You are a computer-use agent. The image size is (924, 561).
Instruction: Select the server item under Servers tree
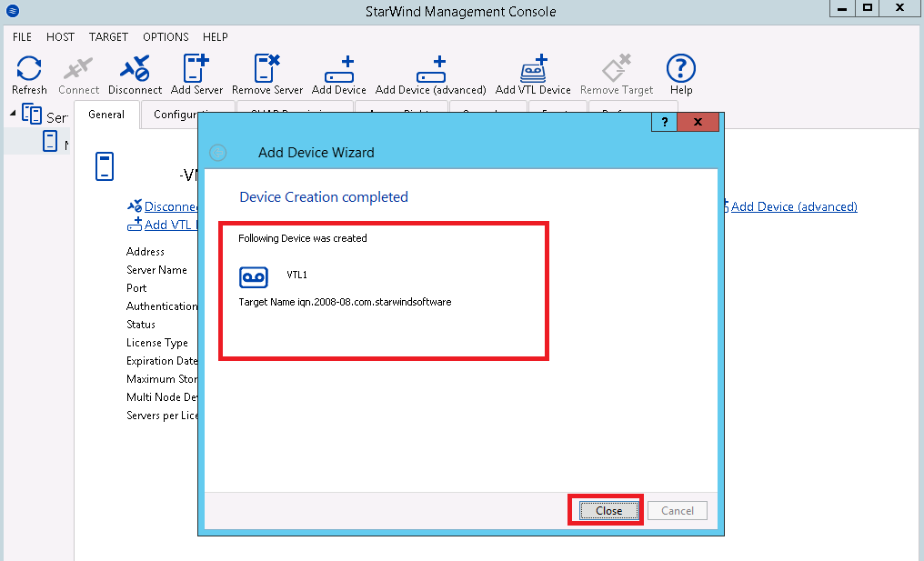52,142
